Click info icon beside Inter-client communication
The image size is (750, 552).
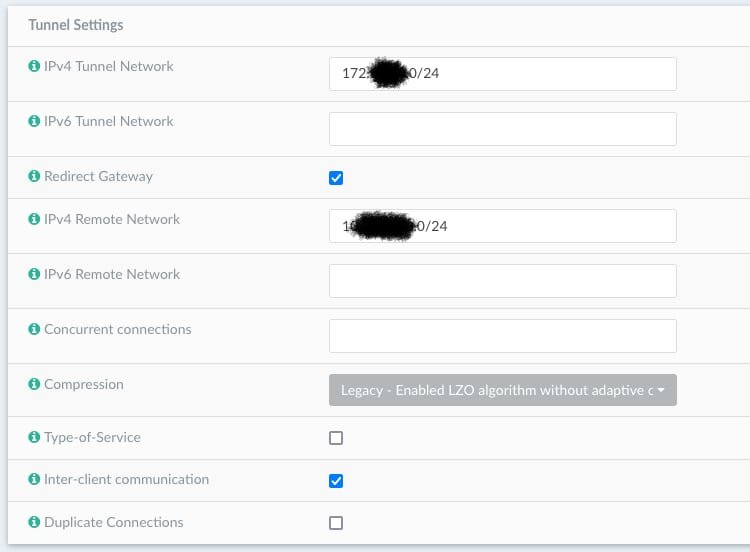coord(35,480)
